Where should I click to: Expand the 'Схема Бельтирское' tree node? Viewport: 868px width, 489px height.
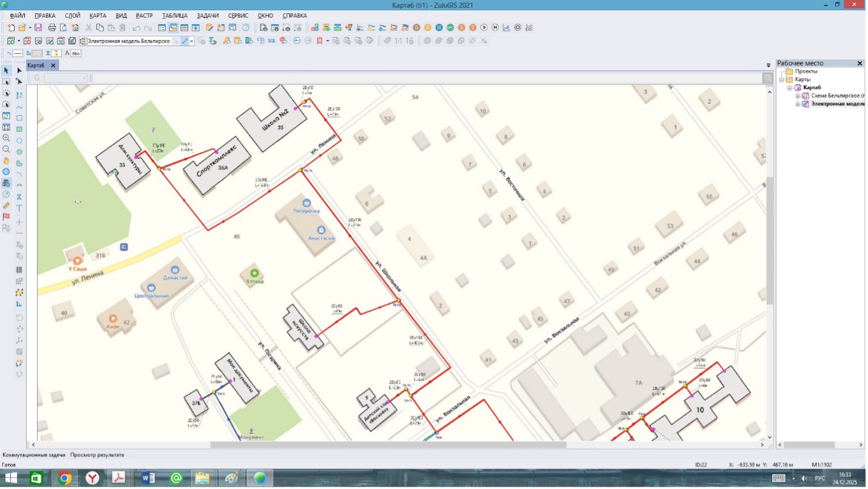click(x=798, y=96)
